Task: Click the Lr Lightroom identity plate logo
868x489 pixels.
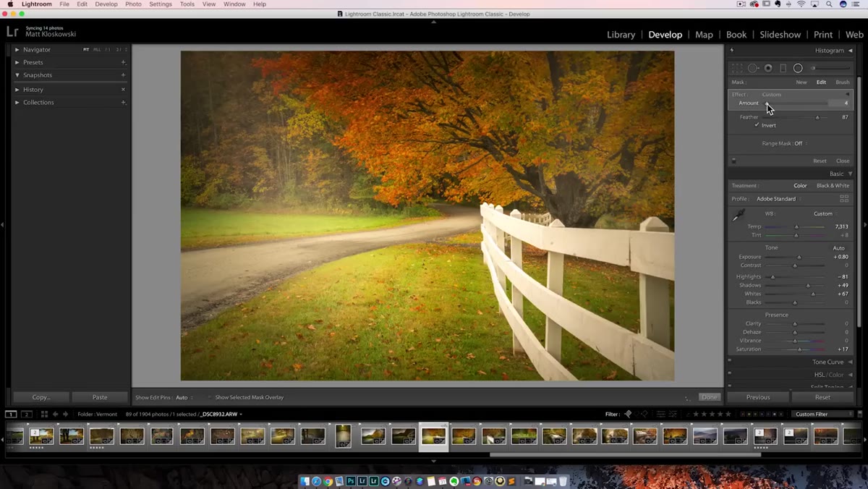Action: 12,31
